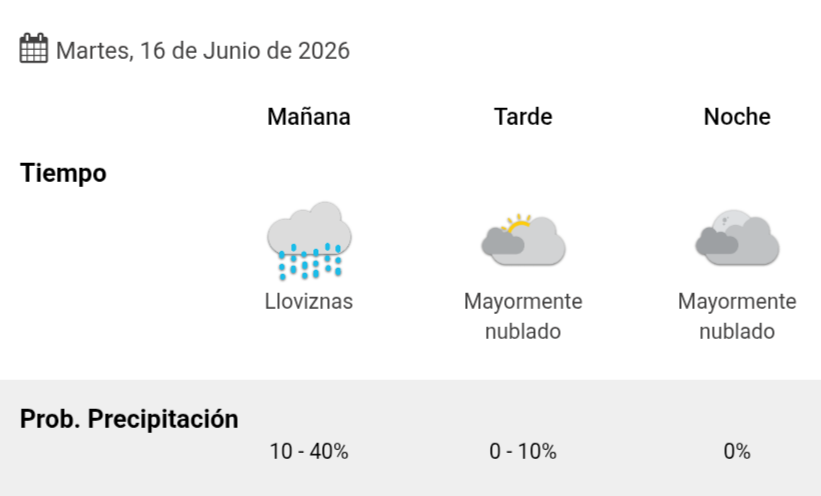Click the Tarde column header
The height and width of the screenshot is (496, 821).
coord(523,116)
